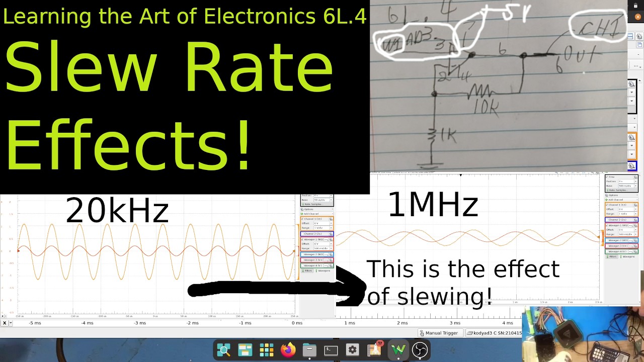This screenshot has width=644, height=362.
Task: Click the X button left of time axis
Action: pos(5,323)
